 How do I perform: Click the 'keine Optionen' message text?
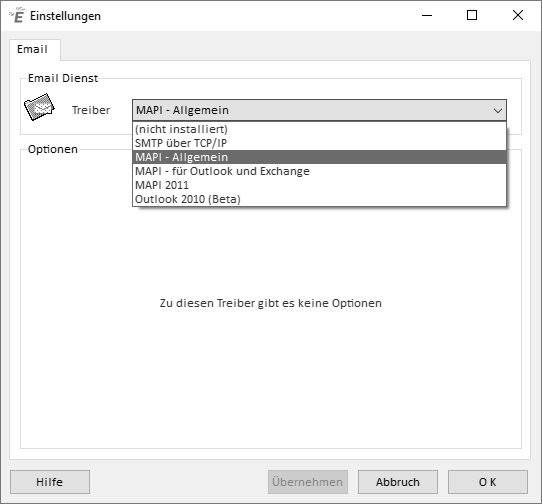coord(271,303)
